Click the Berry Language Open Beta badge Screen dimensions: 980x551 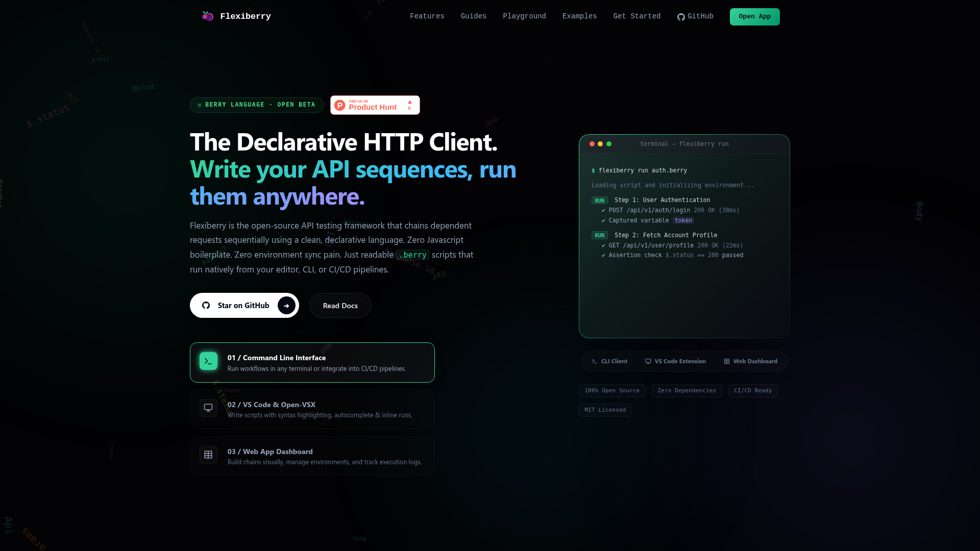pos(257,105)
